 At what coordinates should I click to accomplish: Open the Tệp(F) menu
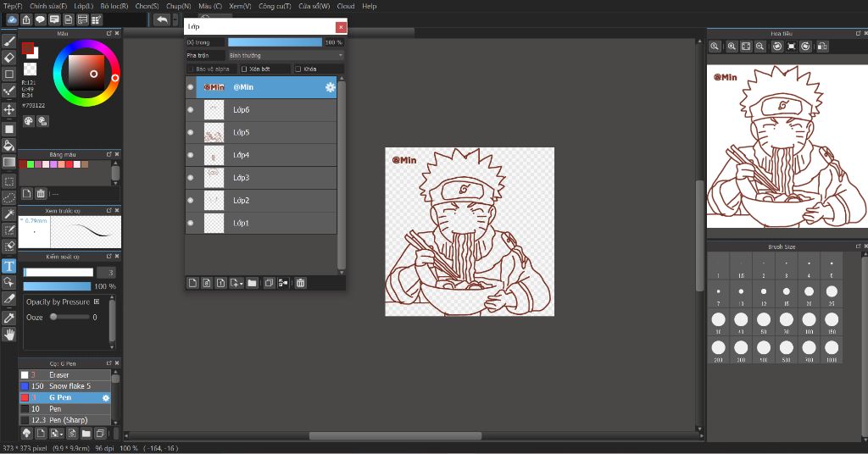click(x=14, y=6)
